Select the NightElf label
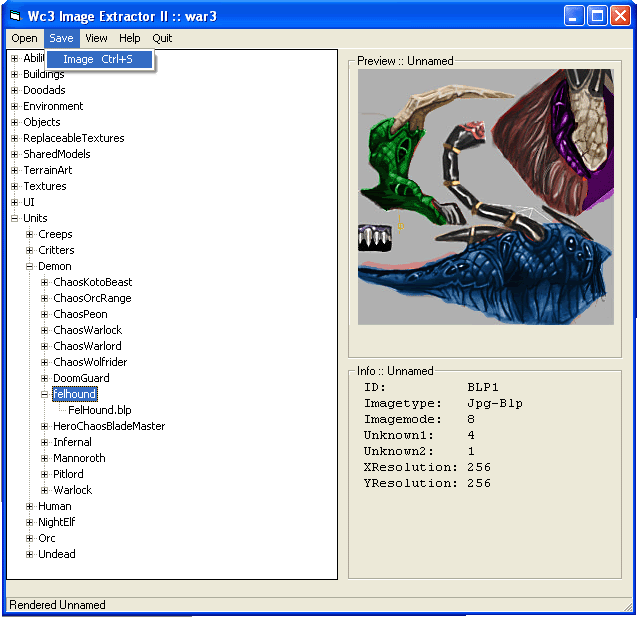 point(57,522)
